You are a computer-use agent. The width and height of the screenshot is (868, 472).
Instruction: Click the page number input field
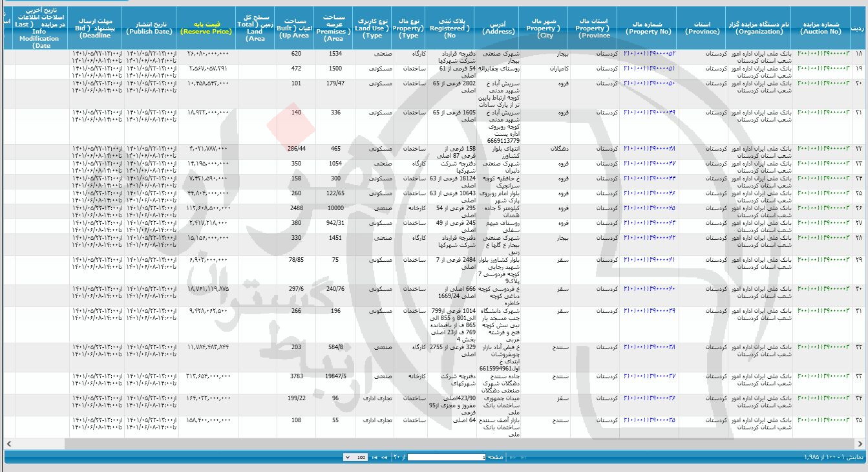point(447,457)
